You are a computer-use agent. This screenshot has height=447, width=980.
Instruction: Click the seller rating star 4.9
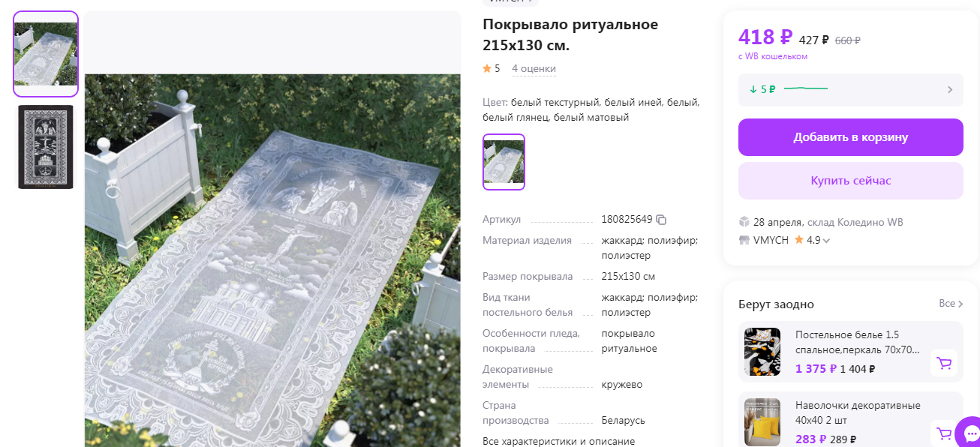[799, 240]
